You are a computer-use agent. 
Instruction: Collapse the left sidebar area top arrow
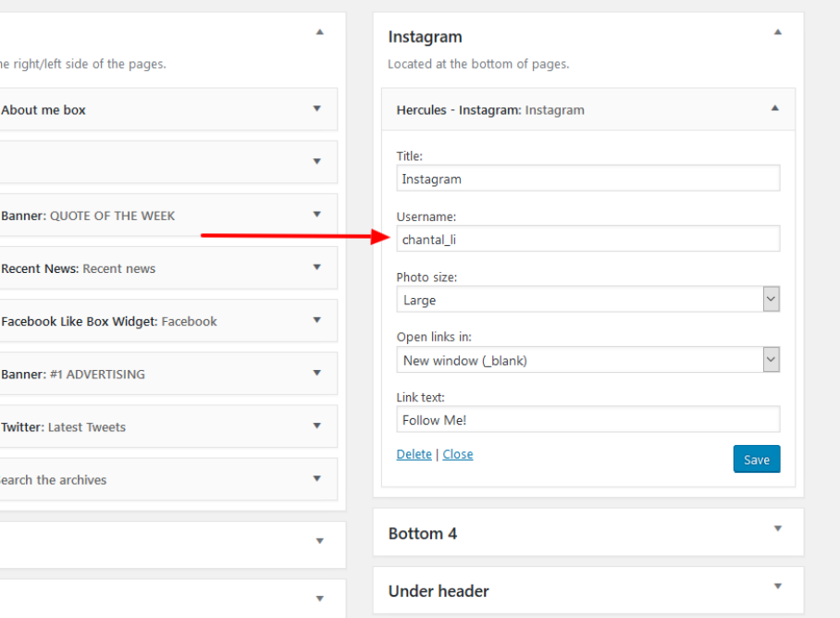[x=320, y=32]
